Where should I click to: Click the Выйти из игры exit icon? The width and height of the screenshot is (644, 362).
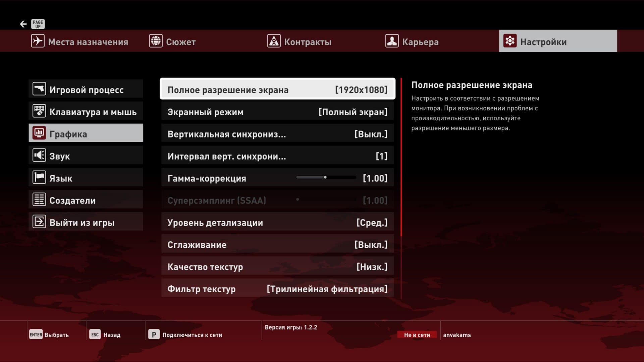pos(39,222)
